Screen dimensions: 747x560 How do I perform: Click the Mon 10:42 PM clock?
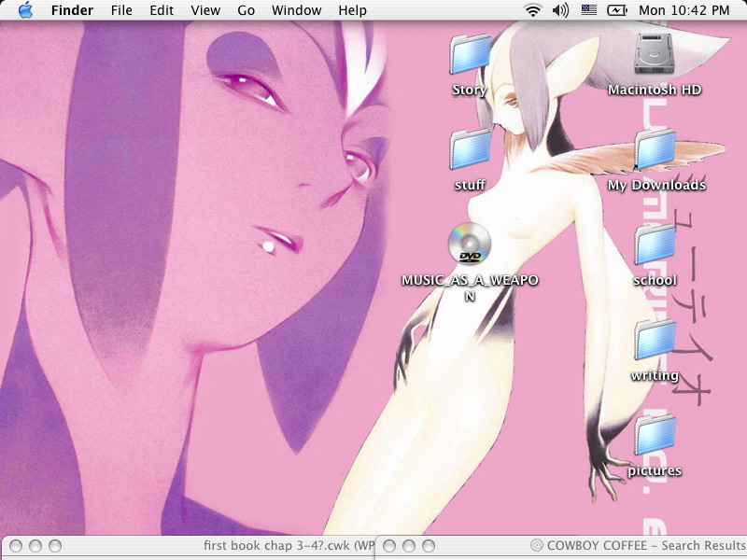point(684,10)
